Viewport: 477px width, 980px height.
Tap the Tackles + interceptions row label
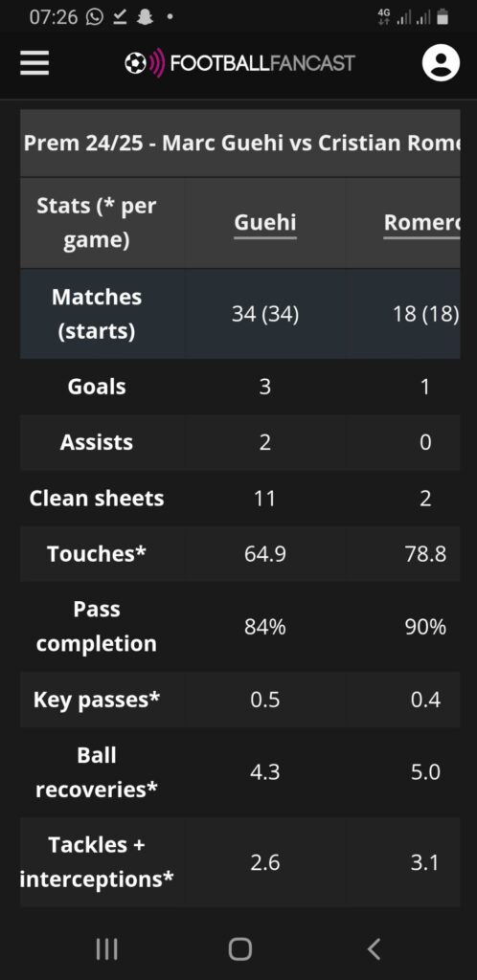tap(97, 862)
